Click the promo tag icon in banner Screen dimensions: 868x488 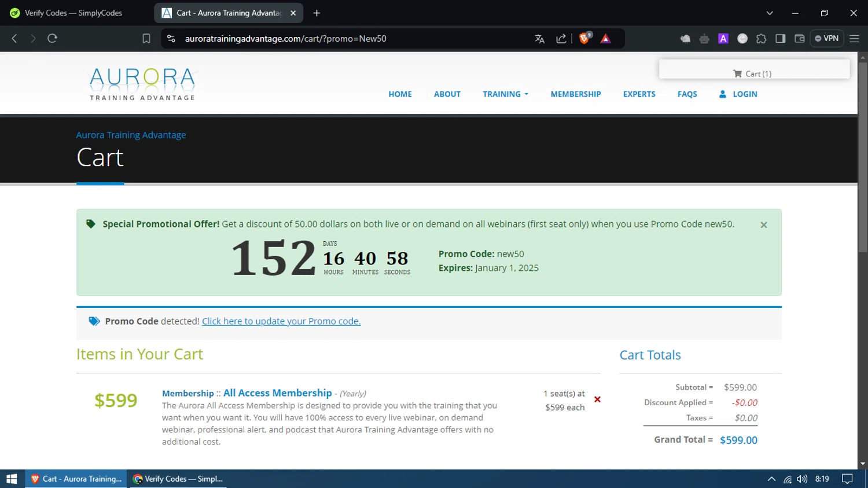[x=91, y=224]
